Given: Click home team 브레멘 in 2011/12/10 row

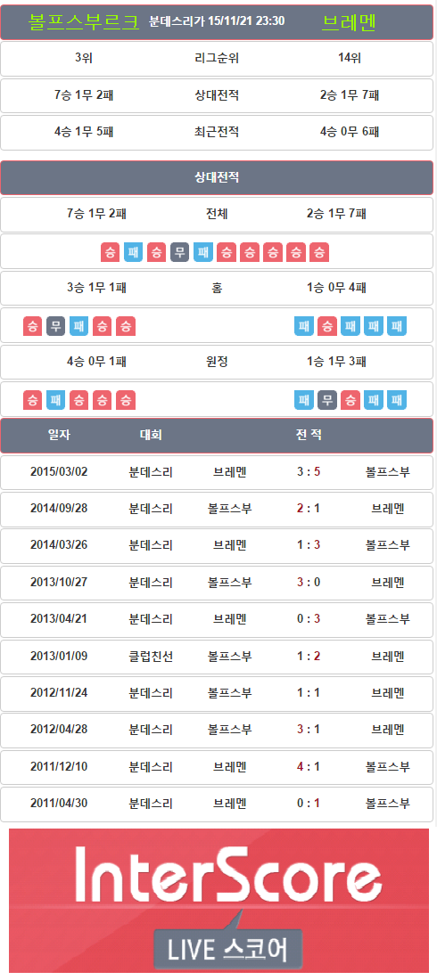Looking at the screenshot, I should [230, 767].
